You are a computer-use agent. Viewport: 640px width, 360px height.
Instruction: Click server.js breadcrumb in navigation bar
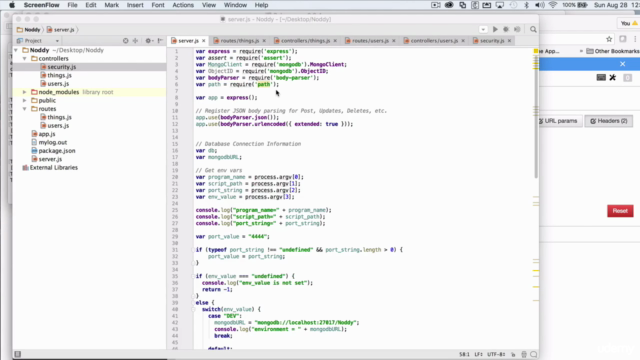[60, 30]
